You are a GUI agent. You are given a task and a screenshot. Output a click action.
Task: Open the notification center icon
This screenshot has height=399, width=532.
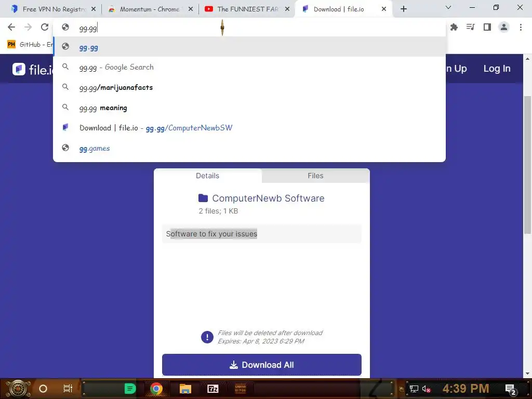pyautogui.click(x=511, y=390)
